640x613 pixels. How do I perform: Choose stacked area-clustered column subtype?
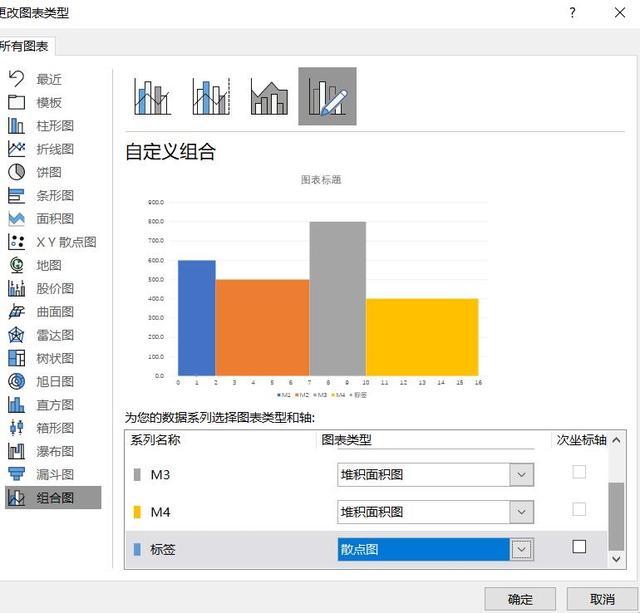point(269,96)
